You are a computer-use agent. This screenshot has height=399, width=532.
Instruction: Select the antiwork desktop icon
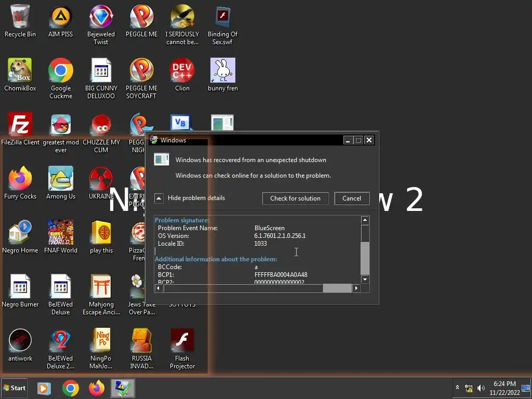tap(20, 345)
